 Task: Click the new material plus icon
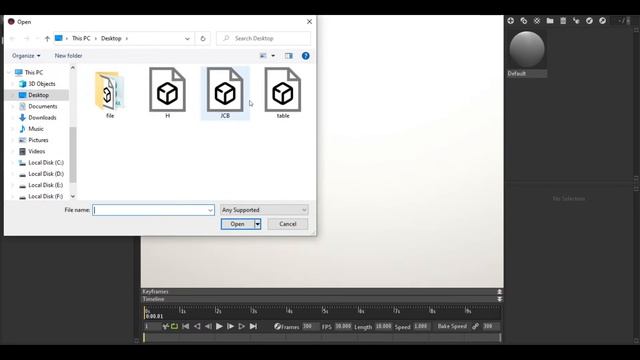511,20
